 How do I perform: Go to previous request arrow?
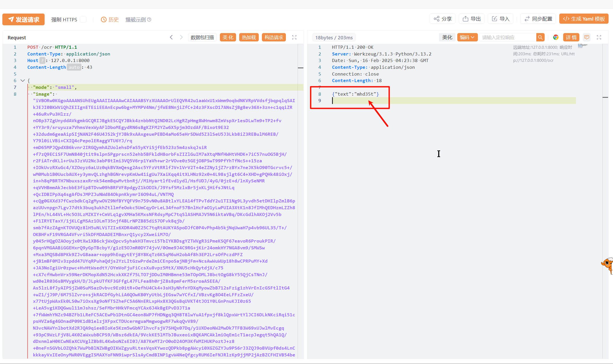click(171, 37)
